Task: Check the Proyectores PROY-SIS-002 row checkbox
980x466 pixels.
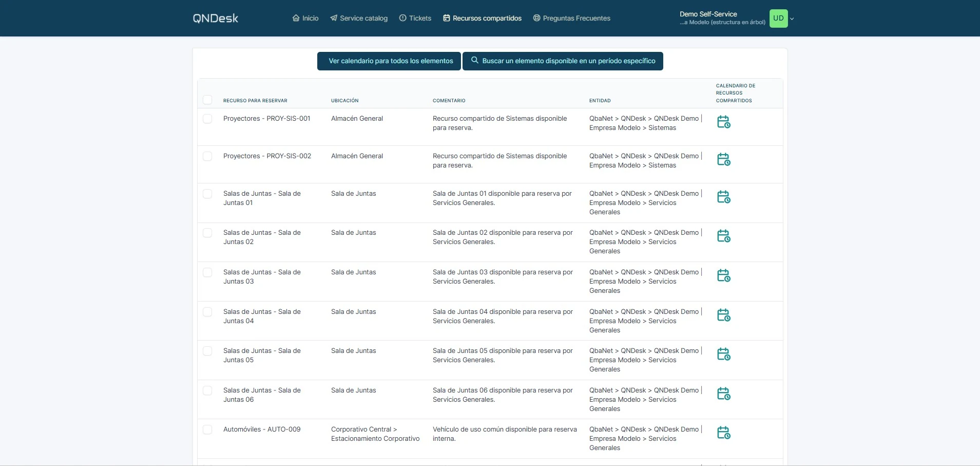Action: click(x=207, y=156)
